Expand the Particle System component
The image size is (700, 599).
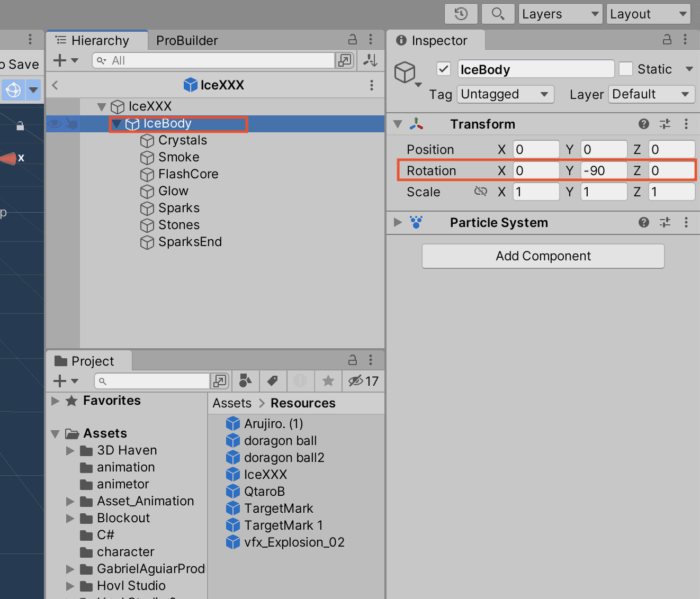(x=398, y=222)
